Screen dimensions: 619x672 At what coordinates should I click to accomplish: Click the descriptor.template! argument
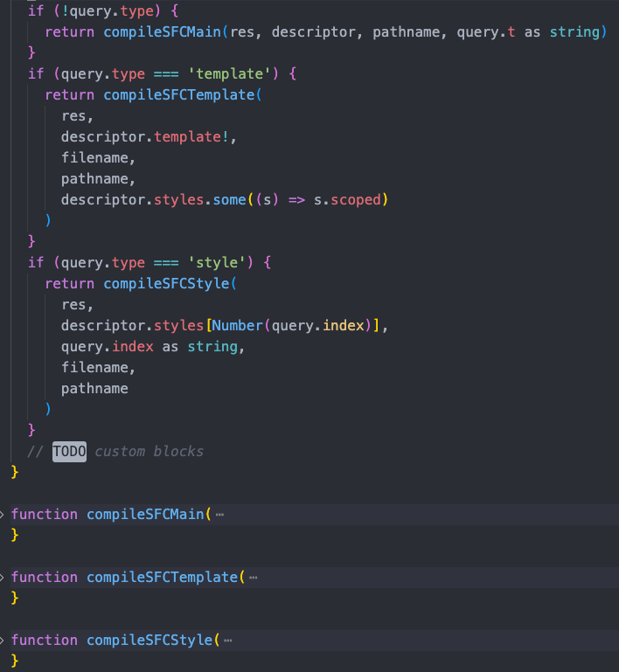(144, 137)
